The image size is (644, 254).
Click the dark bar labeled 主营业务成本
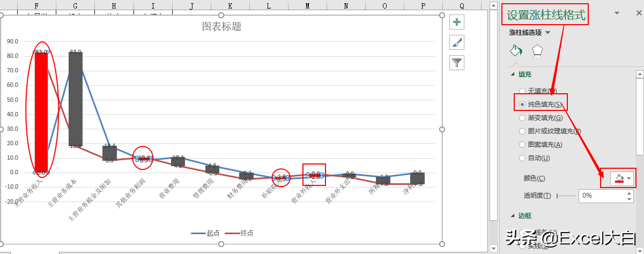[76, 99]
